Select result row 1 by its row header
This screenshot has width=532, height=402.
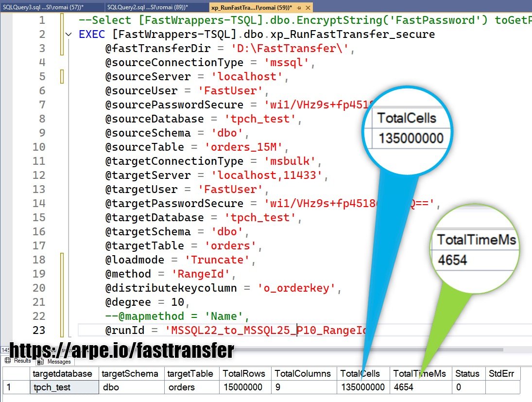click(16, 387)
